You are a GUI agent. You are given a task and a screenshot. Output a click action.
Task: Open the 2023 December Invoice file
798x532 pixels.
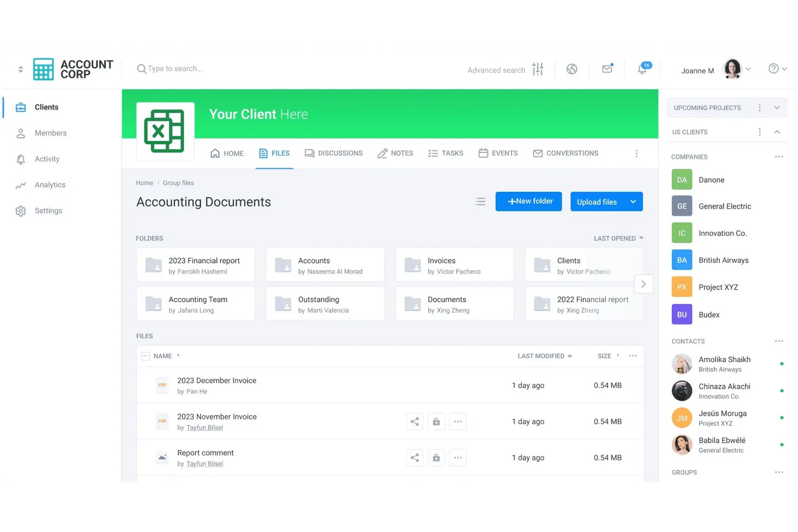pyautogui.click(x=217, y=381)
